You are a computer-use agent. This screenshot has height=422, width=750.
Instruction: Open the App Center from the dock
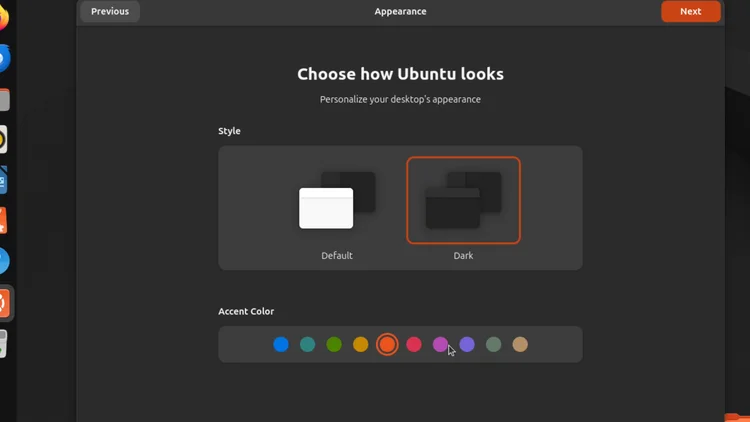[3, 220]
